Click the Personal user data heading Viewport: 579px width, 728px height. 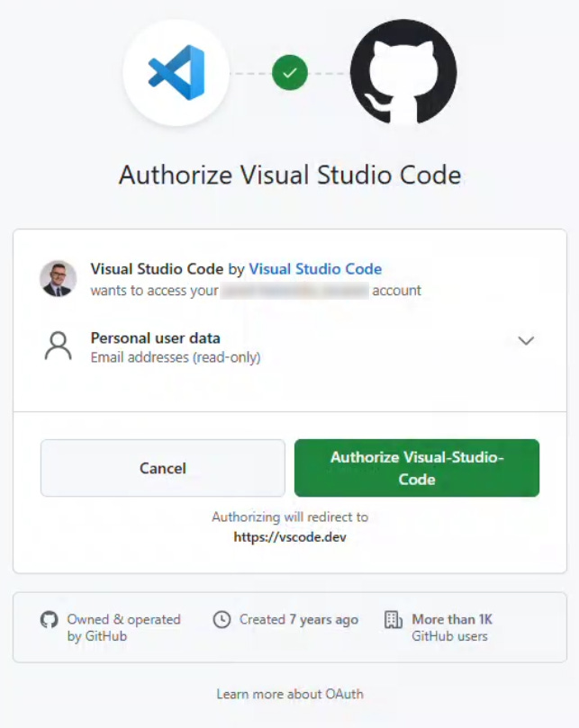click(x=155, y=338)
